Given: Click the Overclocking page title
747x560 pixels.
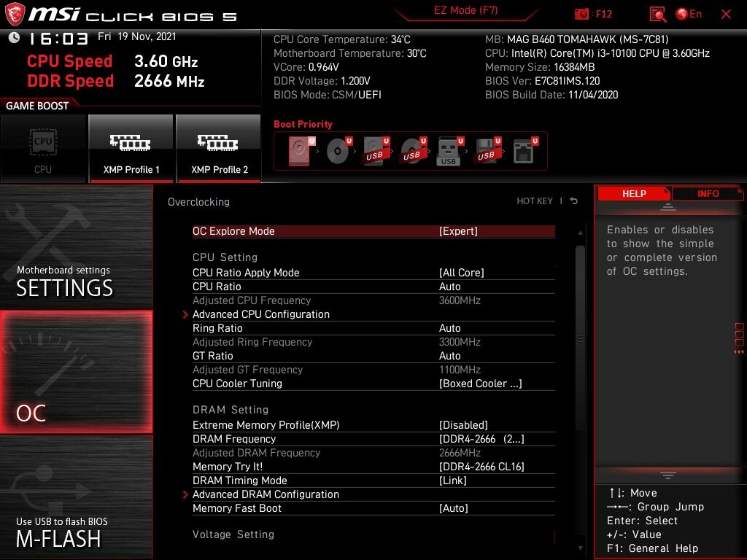Looking at the screenshot, I should point(198,202).
